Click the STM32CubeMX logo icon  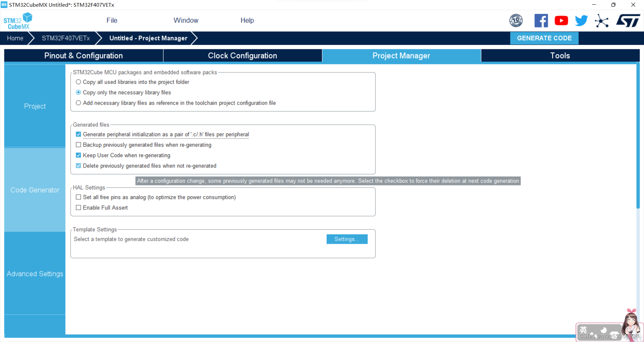click(x=18, y=21)
